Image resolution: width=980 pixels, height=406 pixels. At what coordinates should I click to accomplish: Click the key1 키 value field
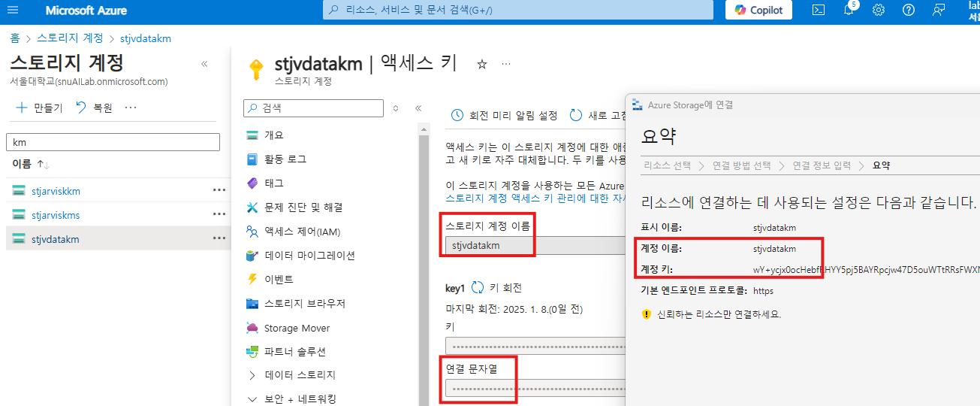[x=535, y=345]
